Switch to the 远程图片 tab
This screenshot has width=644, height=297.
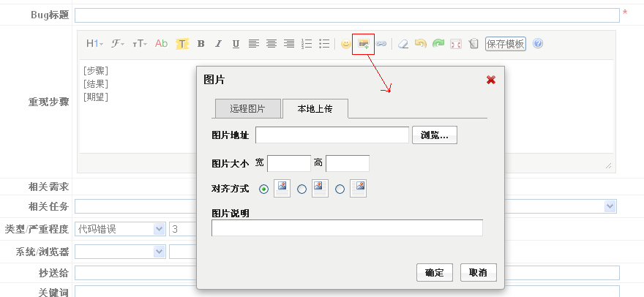[x=247, y=109]
